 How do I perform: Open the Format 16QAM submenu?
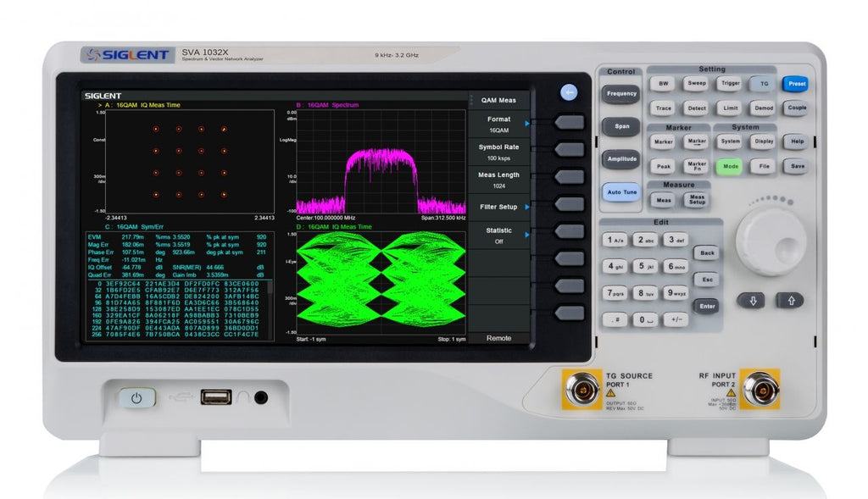[499, 125]
